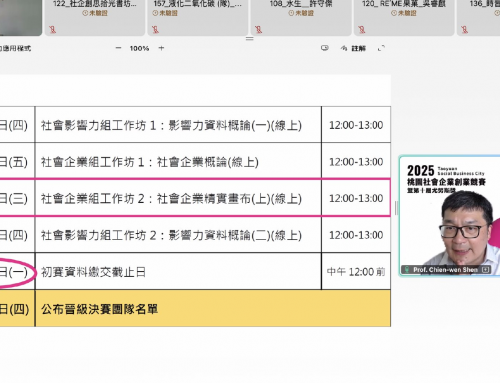Click the pencil icon beside 註解
The image size is (500, 383).
click(344, 48)
